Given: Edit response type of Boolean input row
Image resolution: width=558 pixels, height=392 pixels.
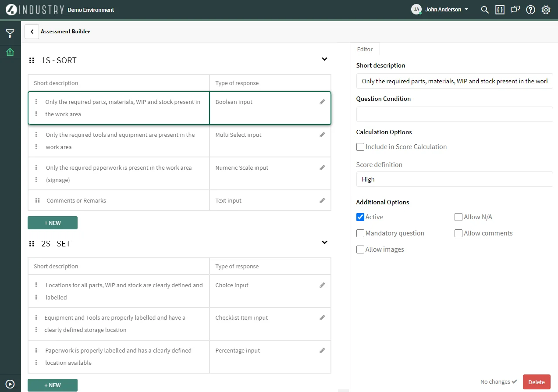Looking at the screenshot, I should click(x=322, y=102).
